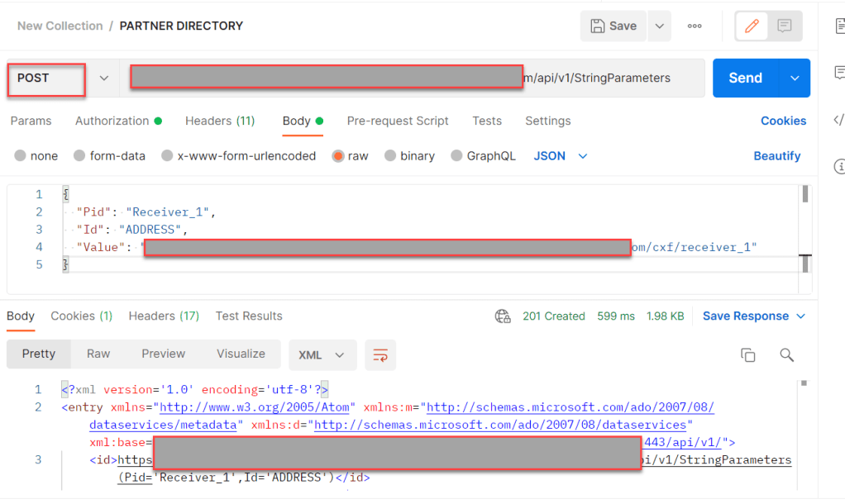
Task: Select the form-data radio option
Action: tap(80, 156)
